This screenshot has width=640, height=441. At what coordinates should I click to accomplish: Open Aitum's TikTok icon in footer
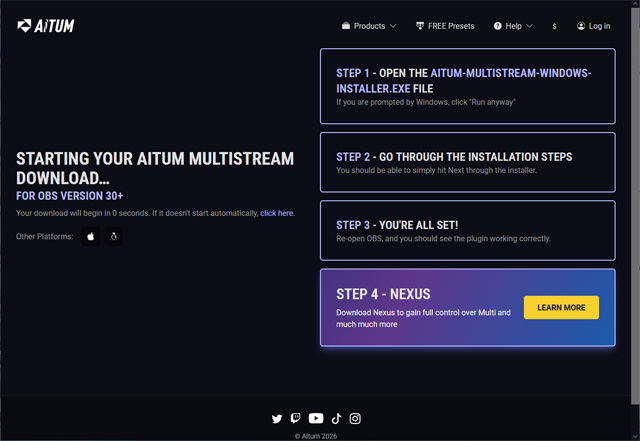(336, 419)
